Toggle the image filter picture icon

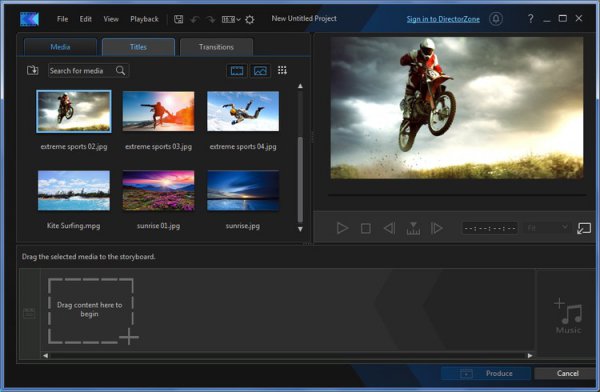pyautogui.click(x=260, y=70)
